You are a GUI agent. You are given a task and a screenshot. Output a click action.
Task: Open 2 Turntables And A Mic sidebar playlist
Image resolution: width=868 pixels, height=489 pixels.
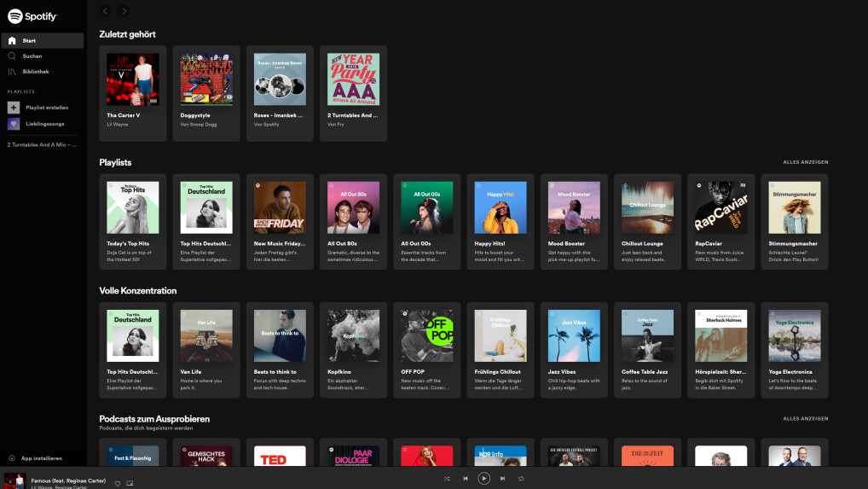pyautogui.click(x=42, y=144)
